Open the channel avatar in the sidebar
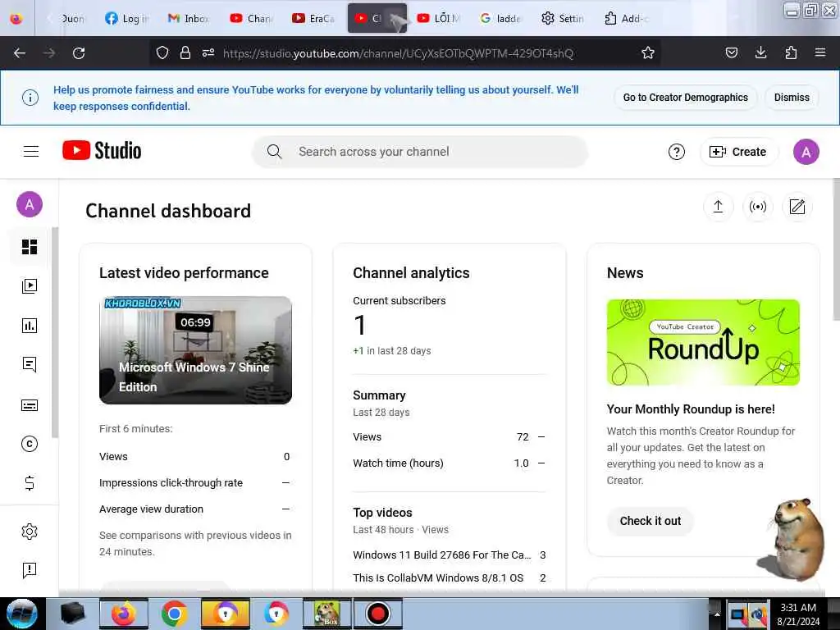This screenshot has width=840, height=630. 30,204
